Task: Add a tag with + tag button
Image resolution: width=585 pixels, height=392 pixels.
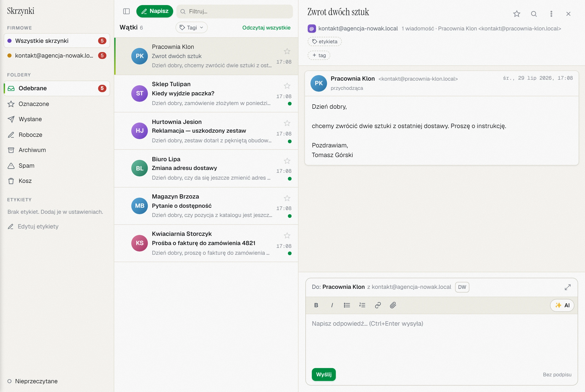Action: (319, 55)
